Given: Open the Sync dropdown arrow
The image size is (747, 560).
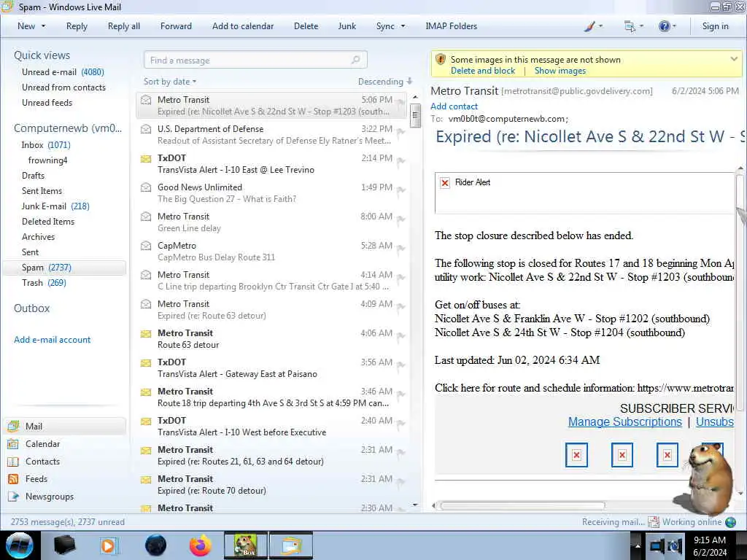Looking at the screenshot, I should [403, 26].
